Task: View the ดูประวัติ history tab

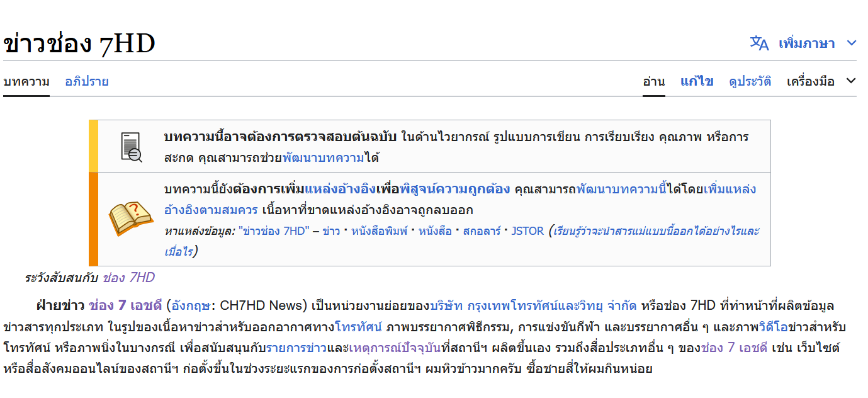Action: [x=750, y=81]
